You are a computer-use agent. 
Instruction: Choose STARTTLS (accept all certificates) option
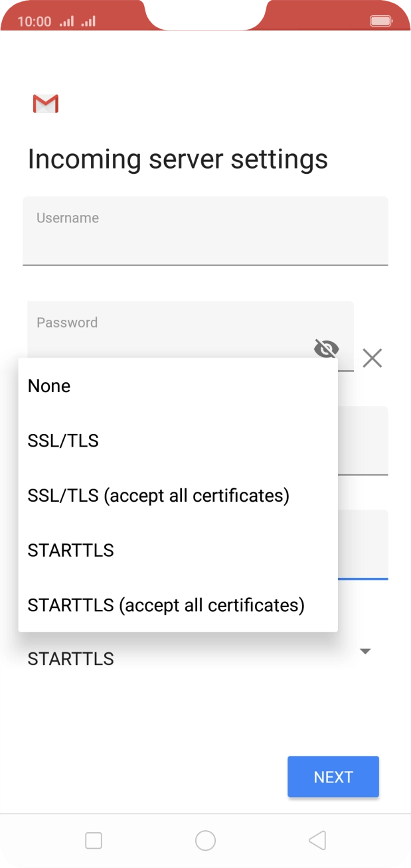coord(165,605)
